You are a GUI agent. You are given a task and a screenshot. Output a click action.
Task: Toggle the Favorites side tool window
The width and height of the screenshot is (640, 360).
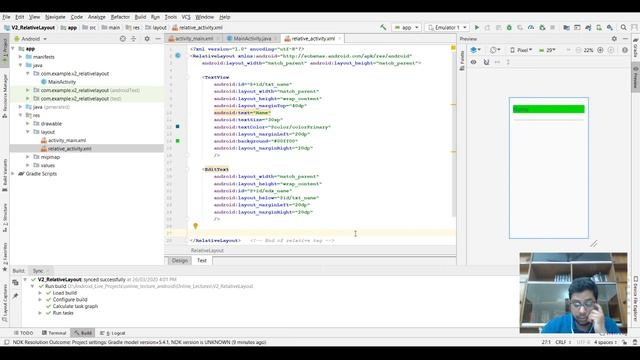pos(4,256)
